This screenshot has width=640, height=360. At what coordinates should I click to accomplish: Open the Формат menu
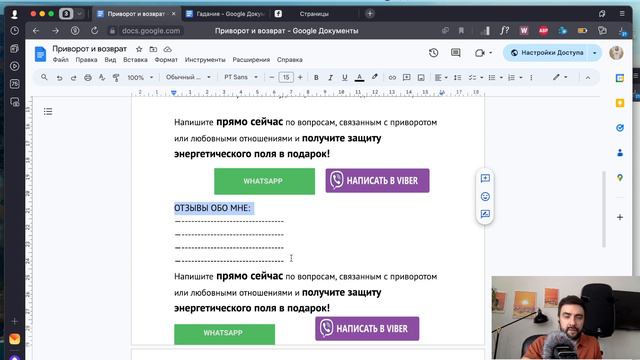pos(166,60)
